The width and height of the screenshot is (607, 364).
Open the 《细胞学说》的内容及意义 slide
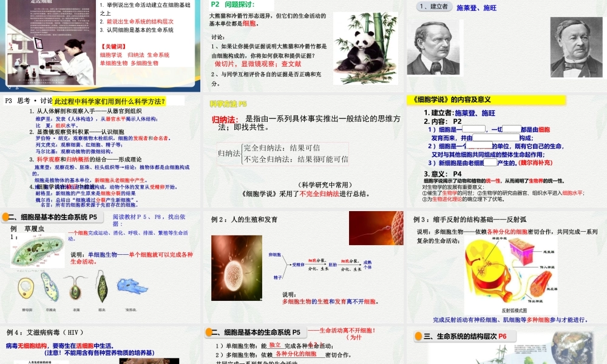[506, 151]
